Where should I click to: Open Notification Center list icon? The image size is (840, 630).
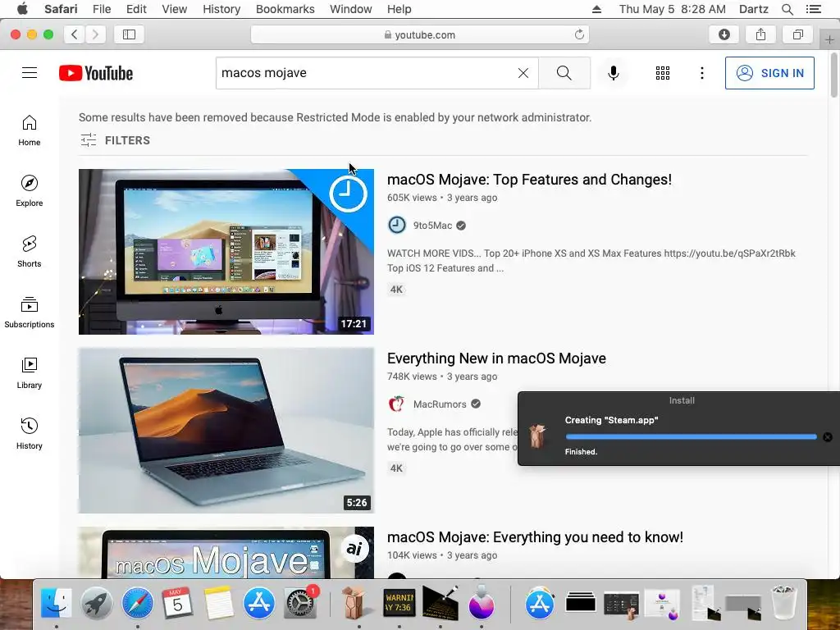[x=813, y=9]
